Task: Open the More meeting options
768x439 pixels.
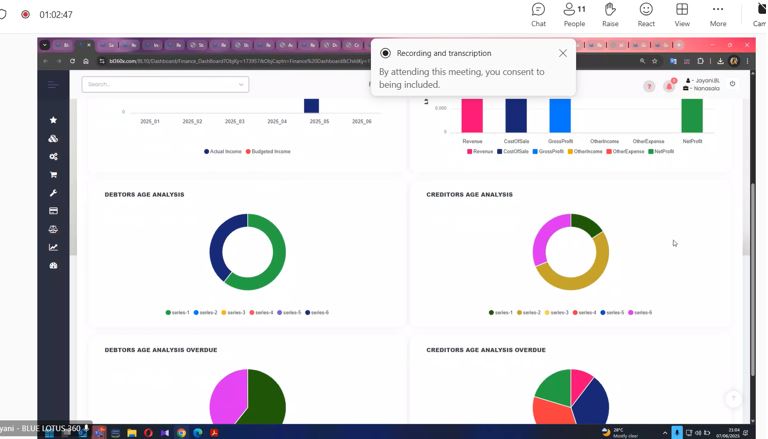Action: (718, 14)
